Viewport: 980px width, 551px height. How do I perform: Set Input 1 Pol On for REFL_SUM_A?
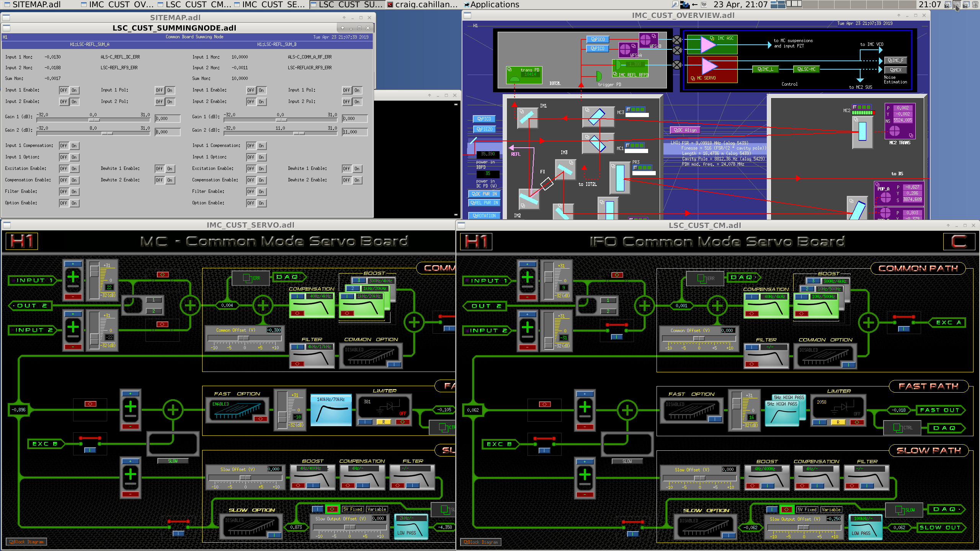point(170,90)
